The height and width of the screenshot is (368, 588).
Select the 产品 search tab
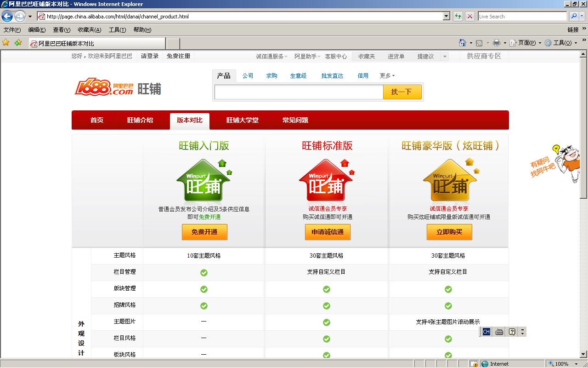pos(224,76)
